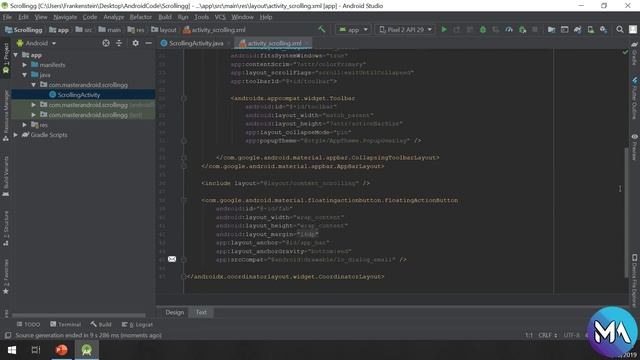Collapse the java folder arrow
This screenshot has height=360, width=640.
[x=25, y=75]
